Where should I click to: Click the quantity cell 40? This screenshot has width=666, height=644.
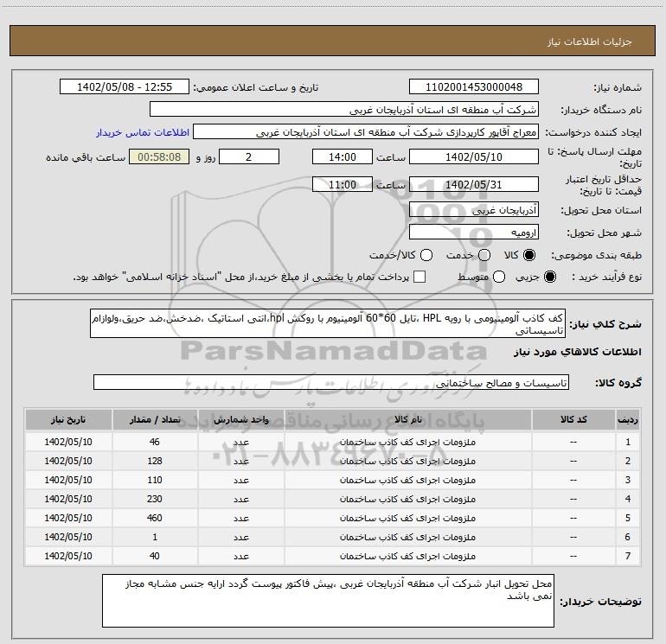click(155, 556)
